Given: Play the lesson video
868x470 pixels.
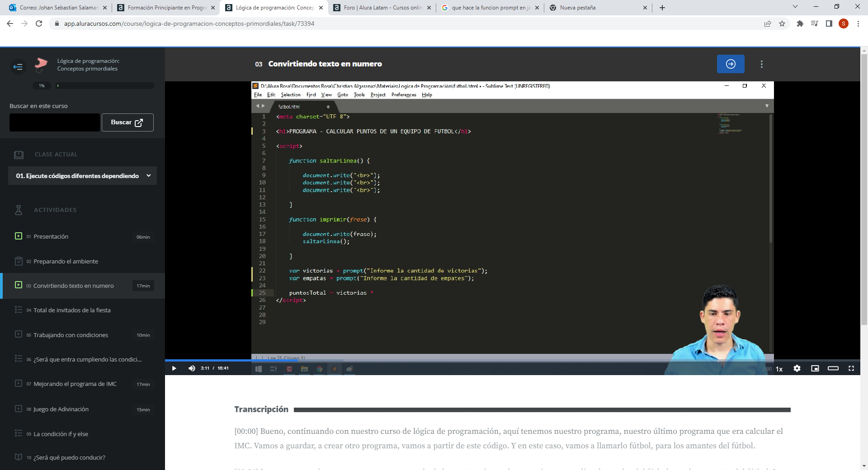Looking at the screenshot, I should click(x=174, y=368).
